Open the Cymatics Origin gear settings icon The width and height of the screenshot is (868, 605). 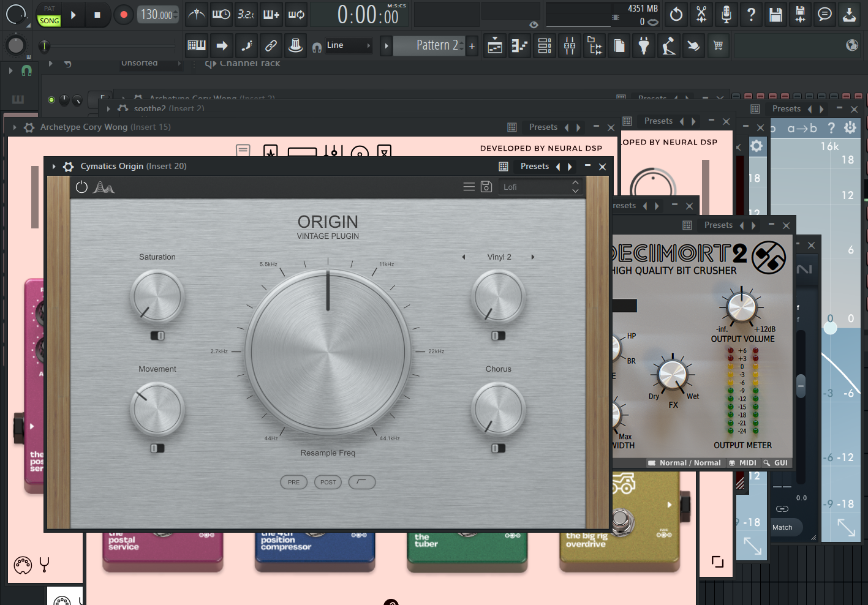coord(69,167)
